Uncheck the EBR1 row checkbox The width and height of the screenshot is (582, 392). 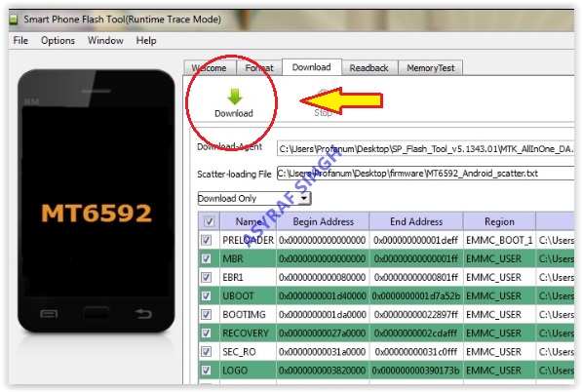206,277
